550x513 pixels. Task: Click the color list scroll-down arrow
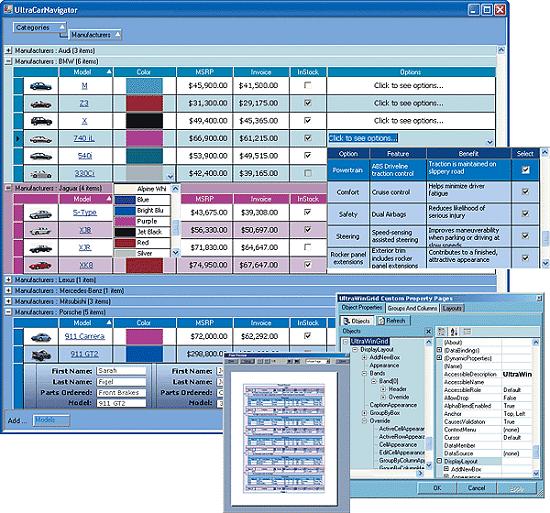click(175, 252)
